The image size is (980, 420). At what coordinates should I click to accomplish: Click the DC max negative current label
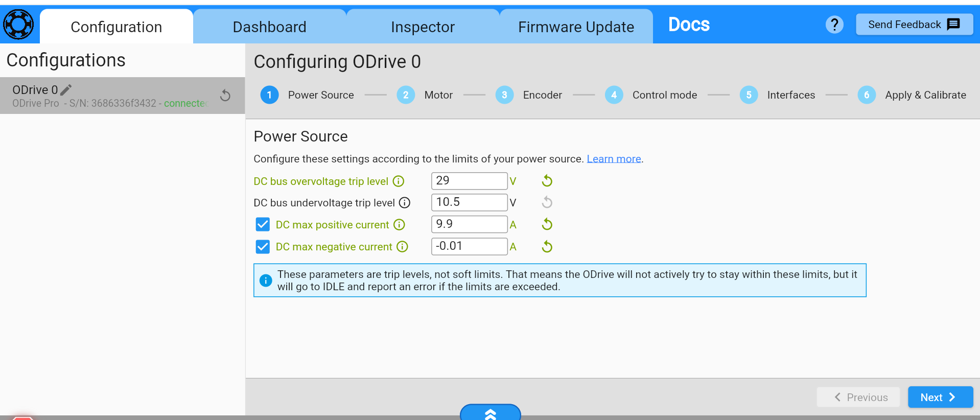(334, 247)
